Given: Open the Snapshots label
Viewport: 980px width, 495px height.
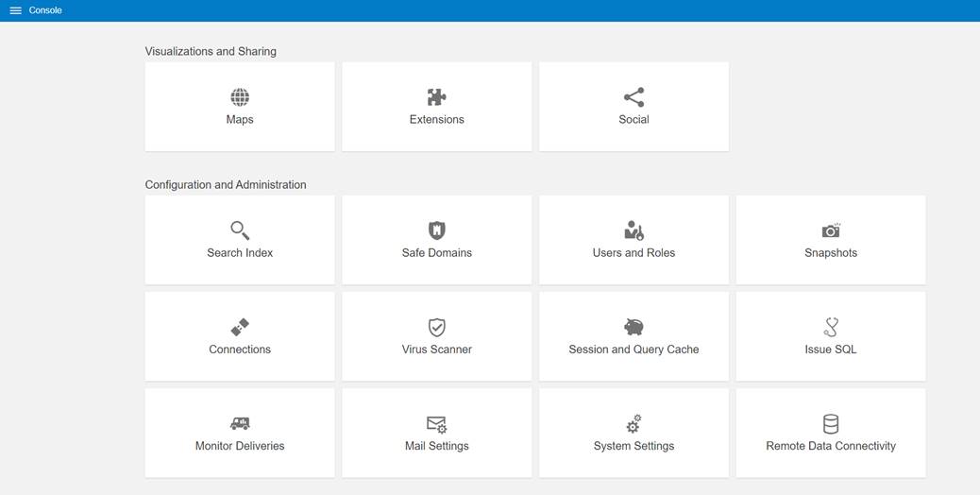Looking at the screenshot, I should 831,252.
